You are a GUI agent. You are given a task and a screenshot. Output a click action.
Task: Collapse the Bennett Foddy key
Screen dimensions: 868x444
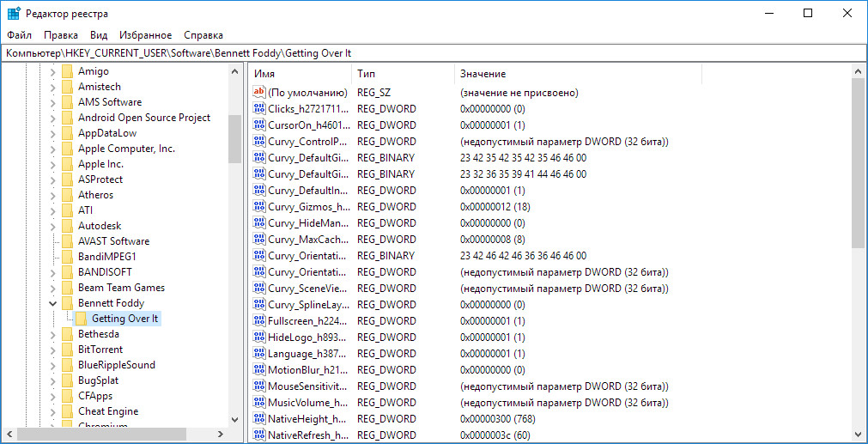53,303
